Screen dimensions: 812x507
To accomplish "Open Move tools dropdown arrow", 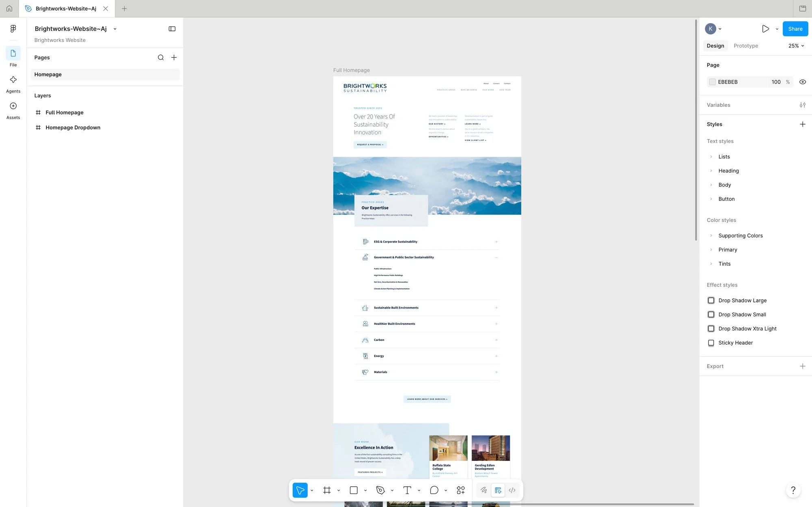I will click(x=312, y=490).
